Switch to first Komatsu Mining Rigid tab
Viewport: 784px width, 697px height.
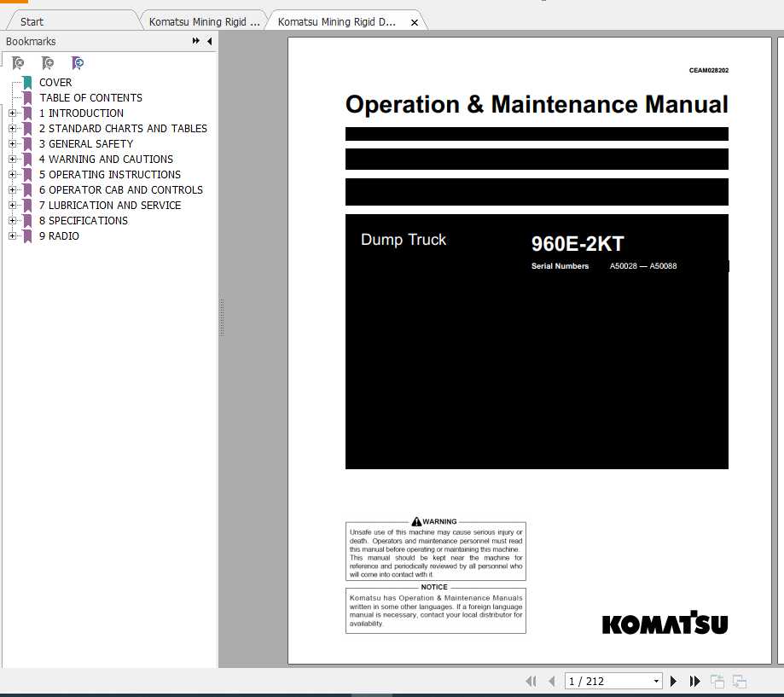(x=204, y=21)
